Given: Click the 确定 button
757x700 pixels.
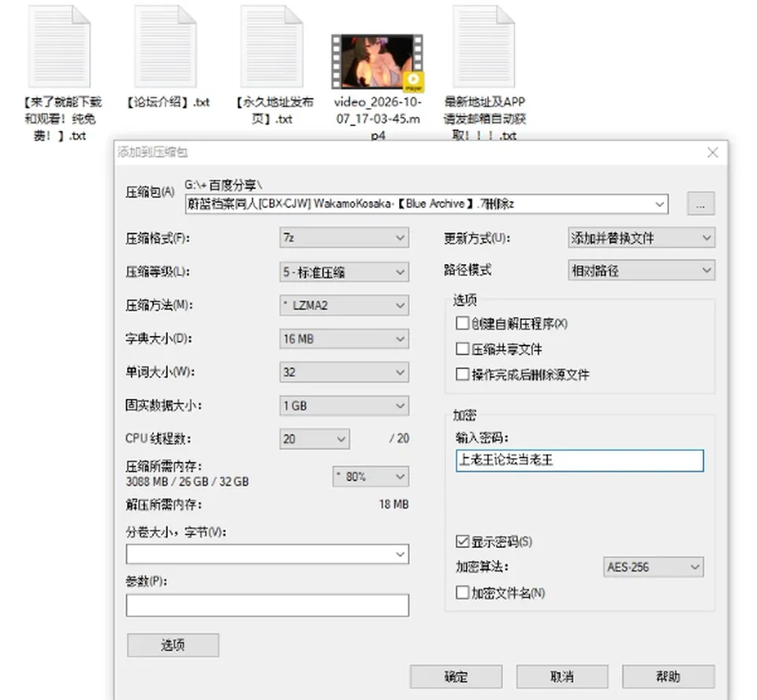Looking at the screenshot, I should 456,677.
